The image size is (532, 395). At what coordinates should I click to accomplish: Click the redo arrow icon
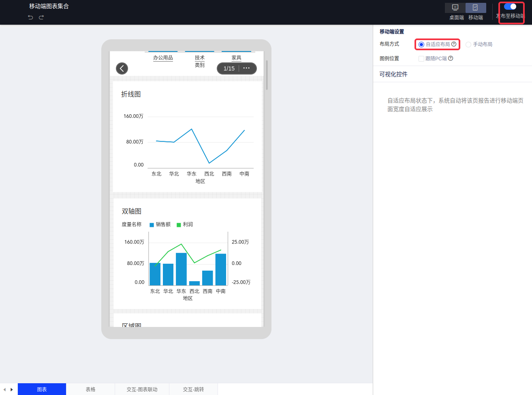coord(41,17)
